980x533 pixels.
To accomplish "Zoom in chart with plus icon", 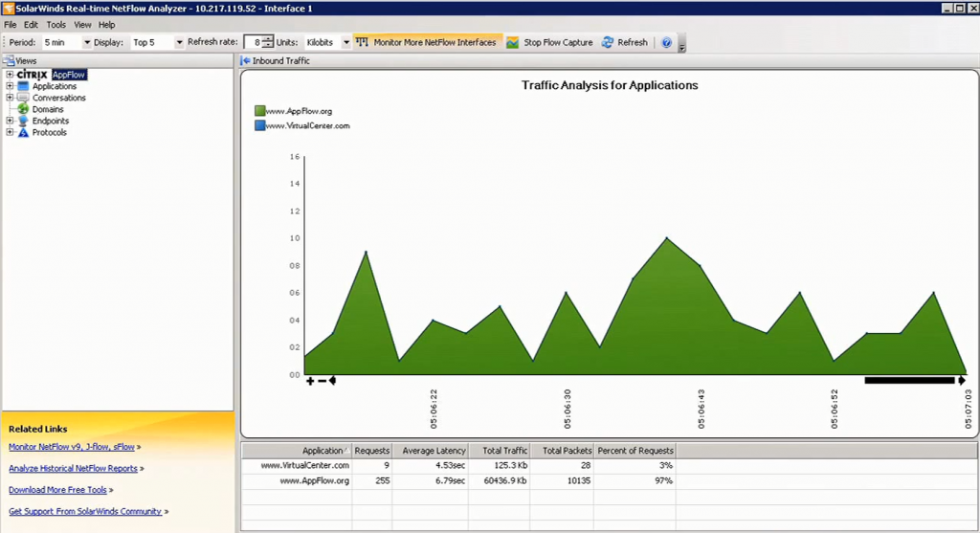I will (x=310, y=381).
